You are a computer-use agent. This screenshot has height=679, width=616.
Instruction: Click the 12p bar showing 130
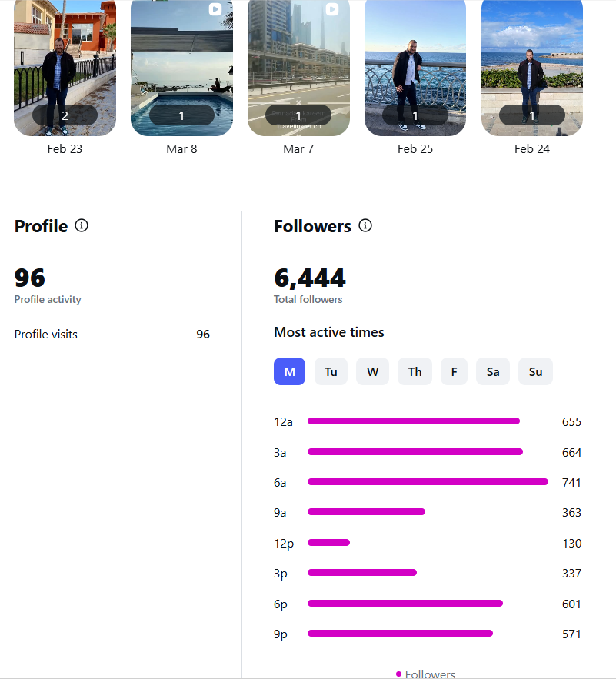click(x=328, y=543)
